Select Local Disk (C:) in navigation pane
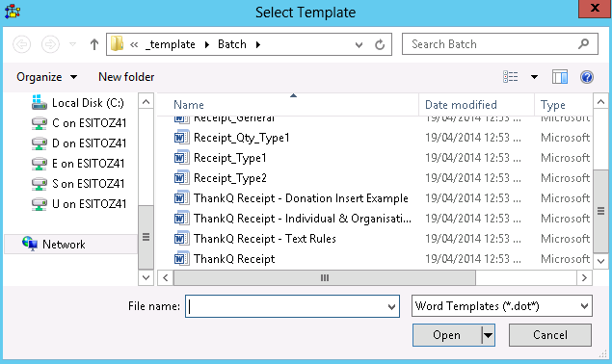 78,103
